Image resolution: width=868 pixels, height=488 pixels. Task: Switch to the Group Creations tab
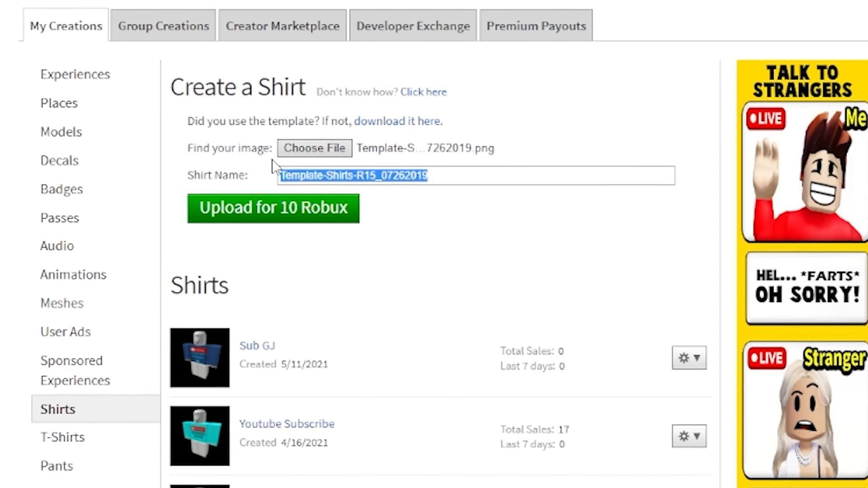click(x=162, y=26)
